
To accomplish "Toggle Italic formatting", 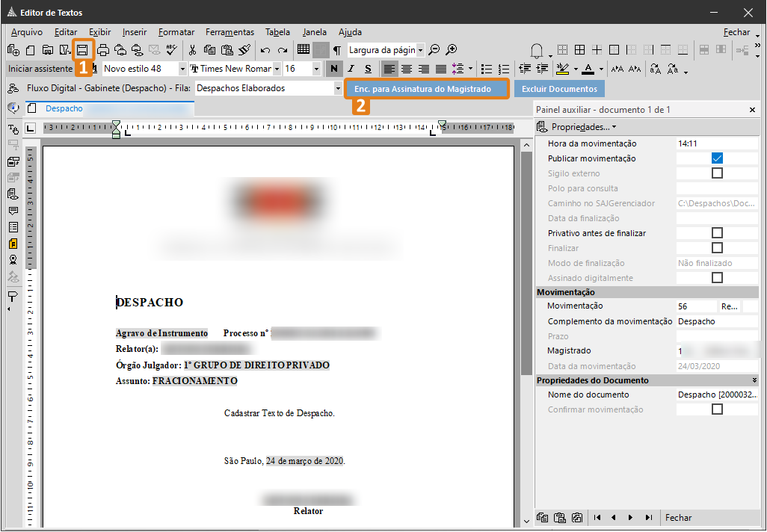I will coord(351,69).
